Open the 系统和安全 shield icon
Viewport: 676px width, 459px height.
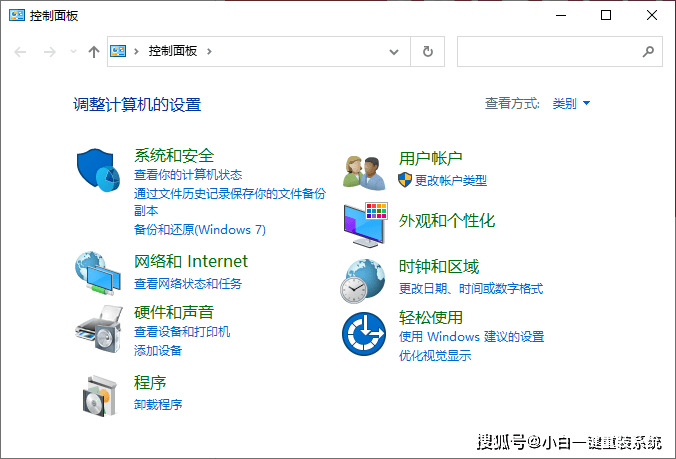click(x=98, y=170)
